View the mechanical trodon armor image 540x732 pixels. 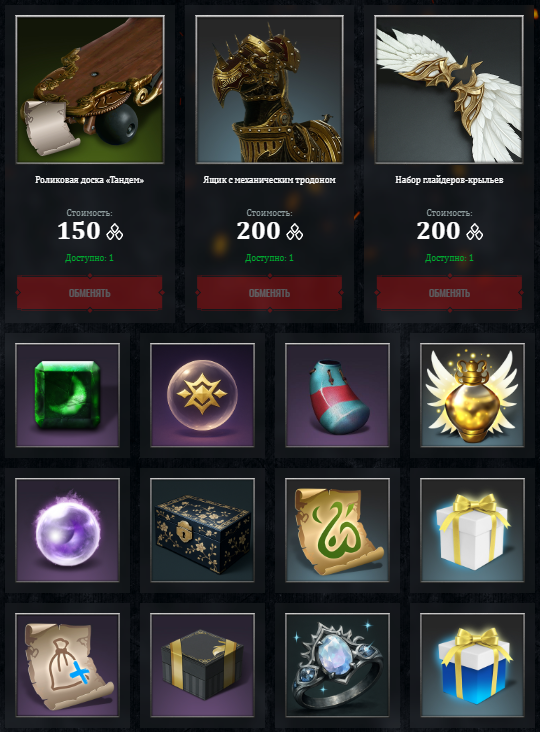tap(269, 89)
